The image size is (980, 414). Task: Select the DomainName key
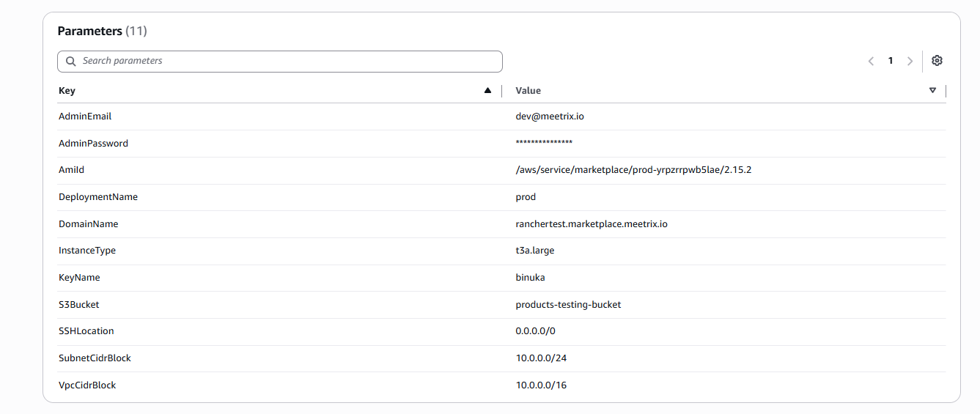click(88, 224)
